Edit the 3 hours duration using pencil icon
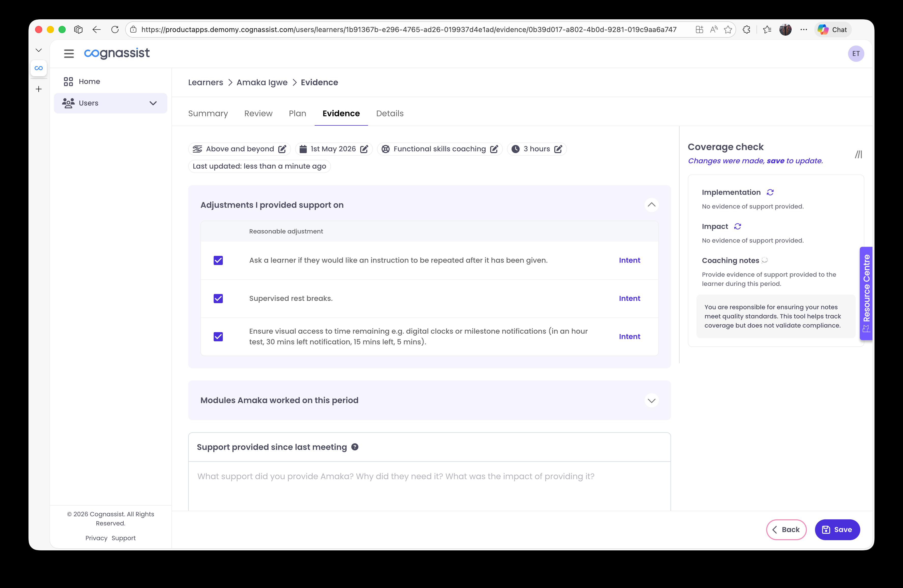This screenshot has width=903, height=588. pos(559,149)
